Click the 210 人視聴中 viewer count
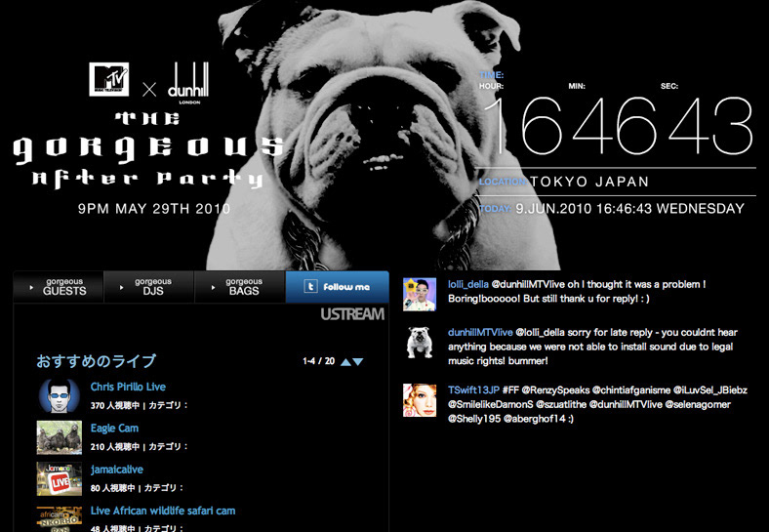Screen dimensions: 769x532 tap(115, 447)
